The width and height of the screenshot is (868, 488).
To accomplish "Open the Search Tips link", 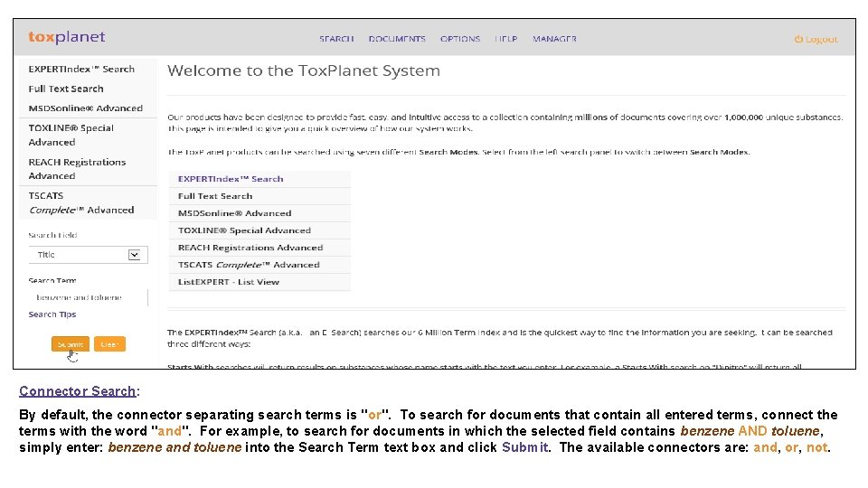I will pyautogui.click(x=52, y=314).
